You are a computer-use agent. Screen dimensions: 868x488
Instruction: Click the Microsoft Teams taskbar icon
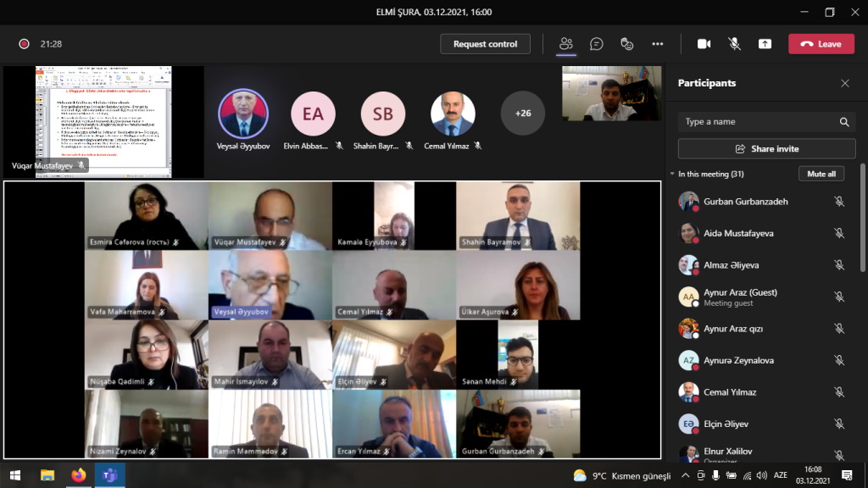coord(109,475)
